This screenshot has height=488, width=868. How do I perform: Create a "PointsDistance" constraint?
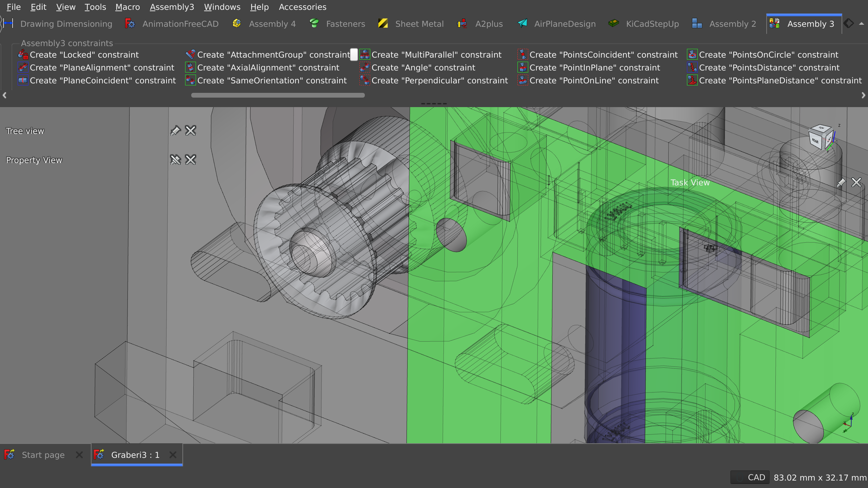tap(763, 67)
